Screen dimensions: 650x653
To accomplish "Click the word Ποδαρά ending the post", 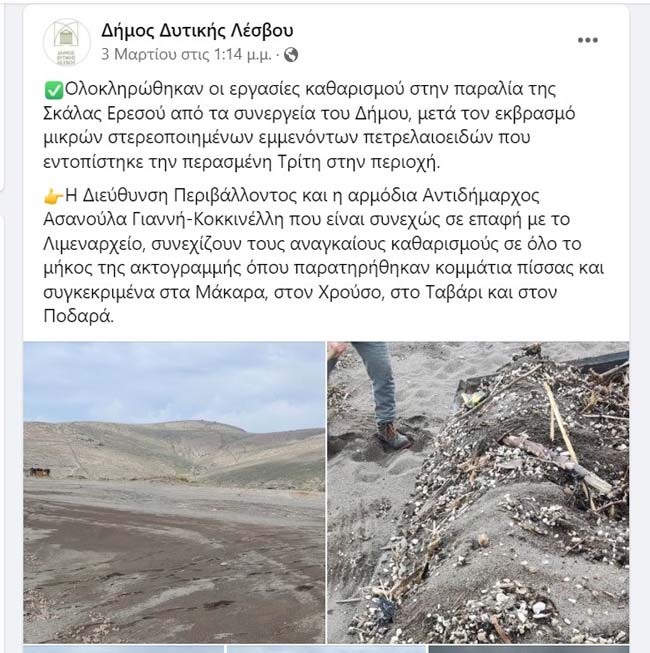I will click(78, 317).
